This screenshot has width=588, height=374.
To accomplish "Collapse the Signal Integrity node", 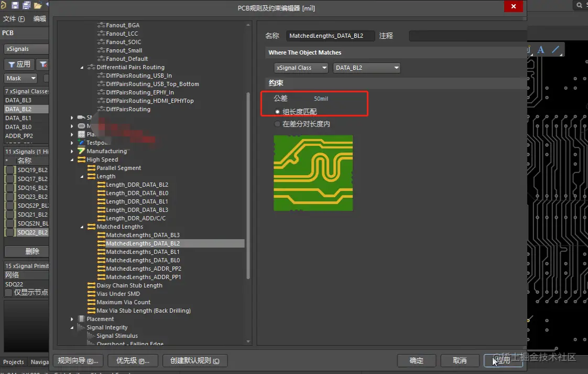I will pyautogui.click(x=72, y=327).
